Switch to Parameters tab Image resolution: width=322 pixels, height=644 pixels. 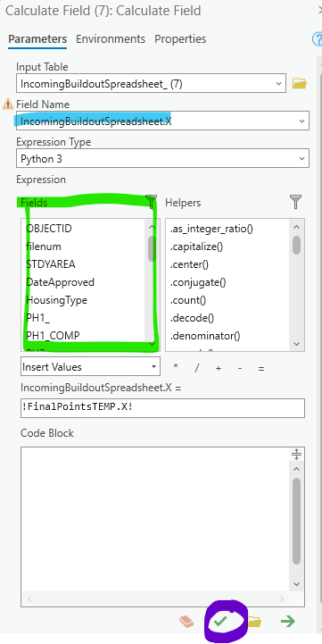pos(37,39)
